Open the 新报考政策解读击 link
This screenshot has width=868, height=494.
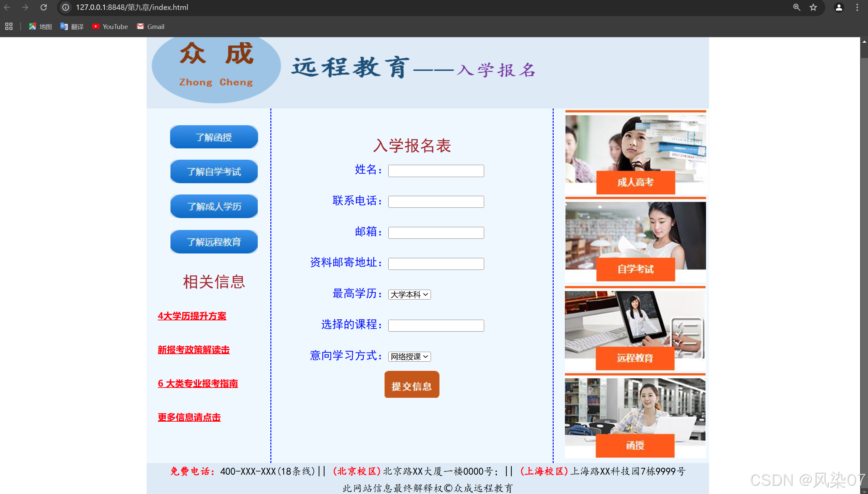tap(194, 350)
